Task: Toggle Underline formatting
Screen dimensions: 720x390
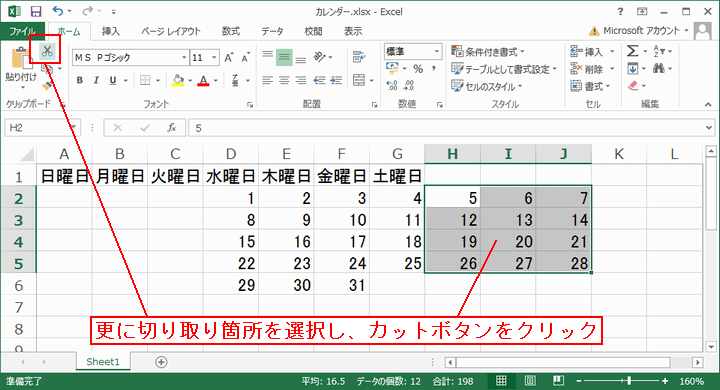Action: pos(112,80)
